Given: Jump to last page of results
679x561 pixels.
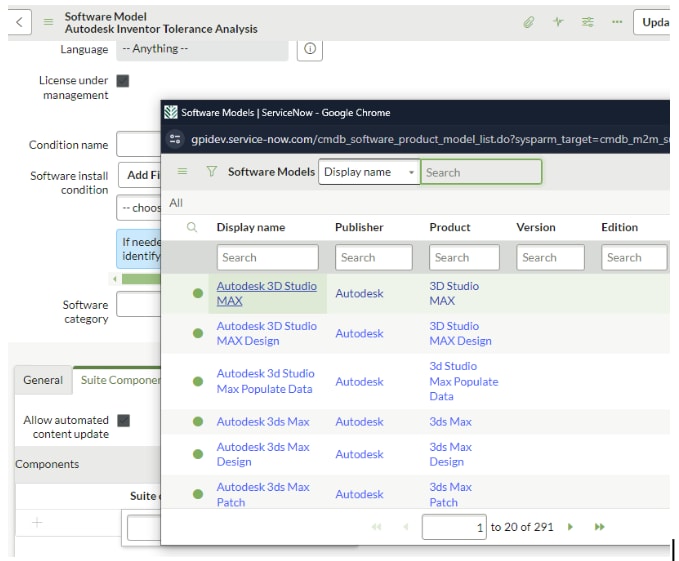Looking at the screenshot, I should point(599,527).
